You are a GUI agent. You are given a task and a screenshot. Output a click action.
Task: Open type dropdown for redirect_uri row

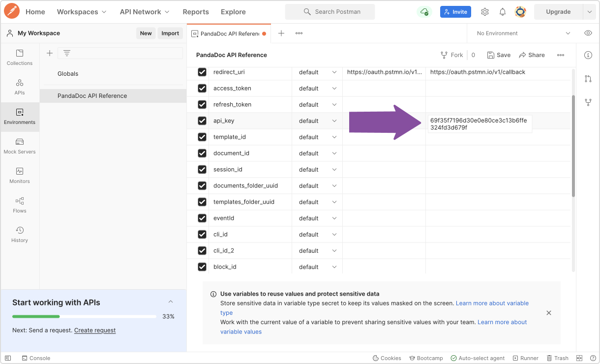point(317,72)
